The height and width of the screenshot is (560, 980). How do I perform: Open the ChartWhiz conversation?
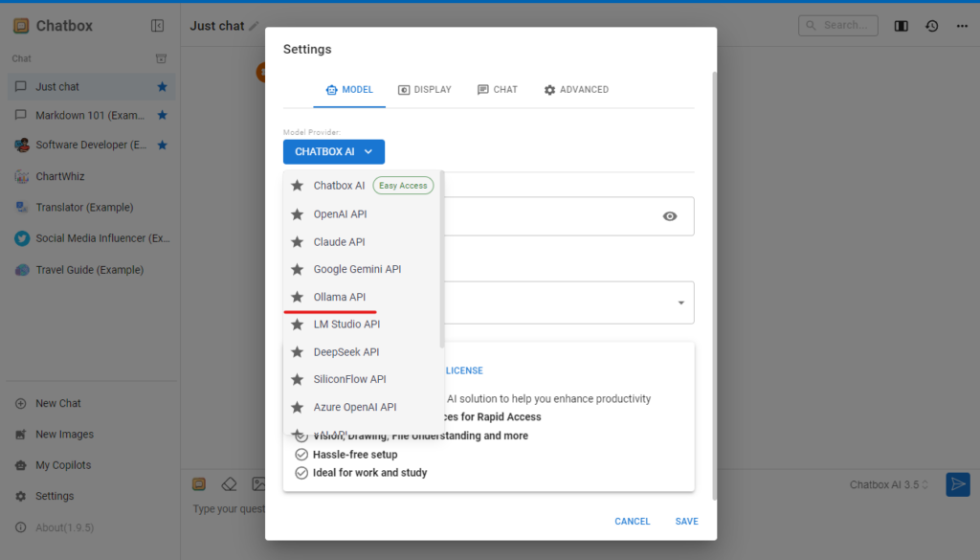pyautogui.click(x=91, y=176)
